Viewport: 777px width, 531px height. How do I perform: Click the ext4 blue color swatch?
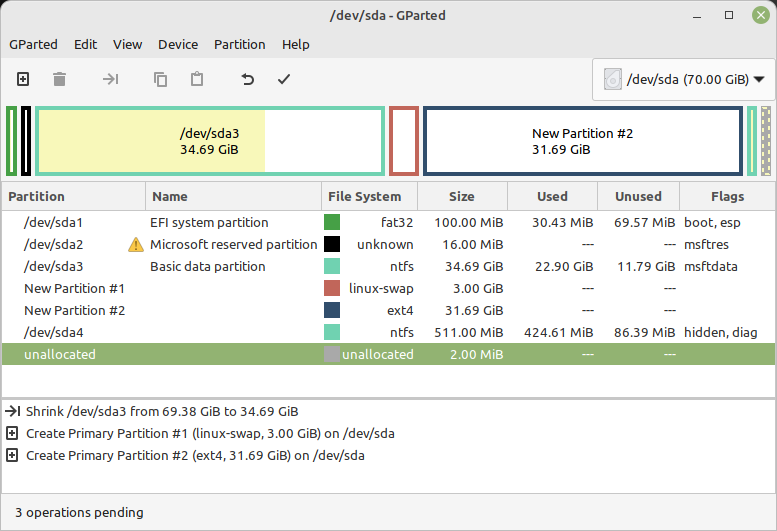[332, 310]
